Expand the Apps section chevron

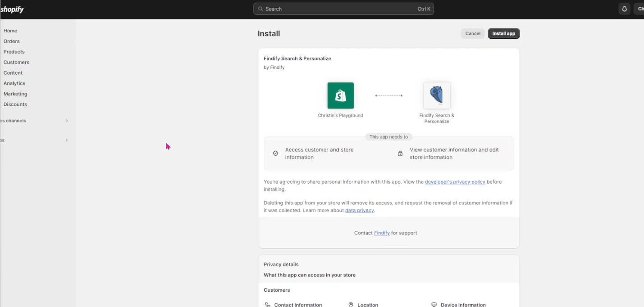[x=67, y=140]
